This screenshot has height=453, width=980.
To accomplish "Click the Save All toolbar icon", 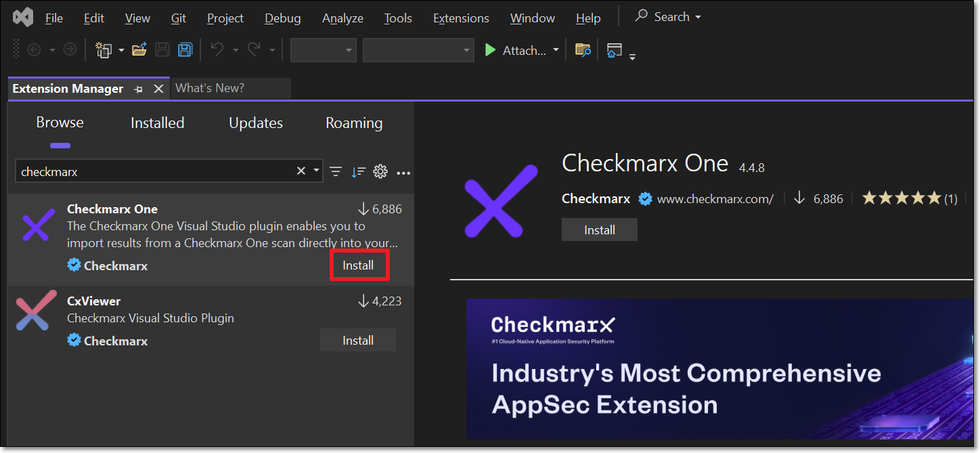I will pos(185,50).
